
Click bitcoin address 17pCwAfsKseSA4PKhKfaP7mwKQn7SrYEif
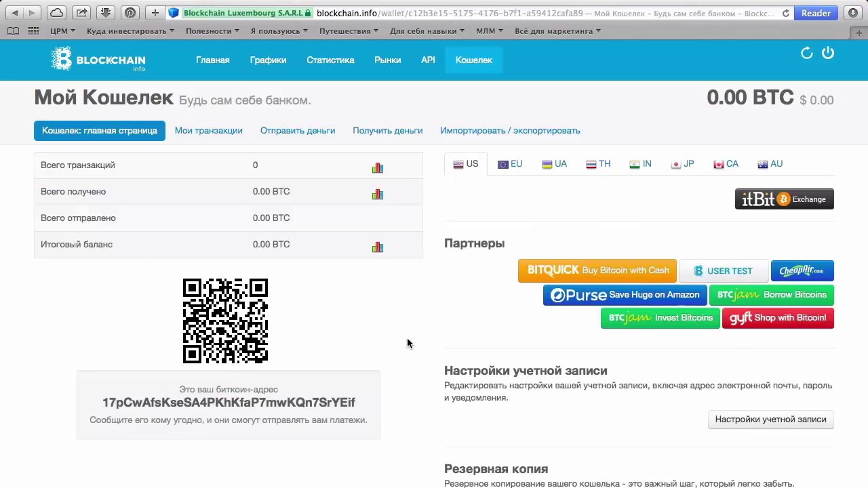(229, 403)
